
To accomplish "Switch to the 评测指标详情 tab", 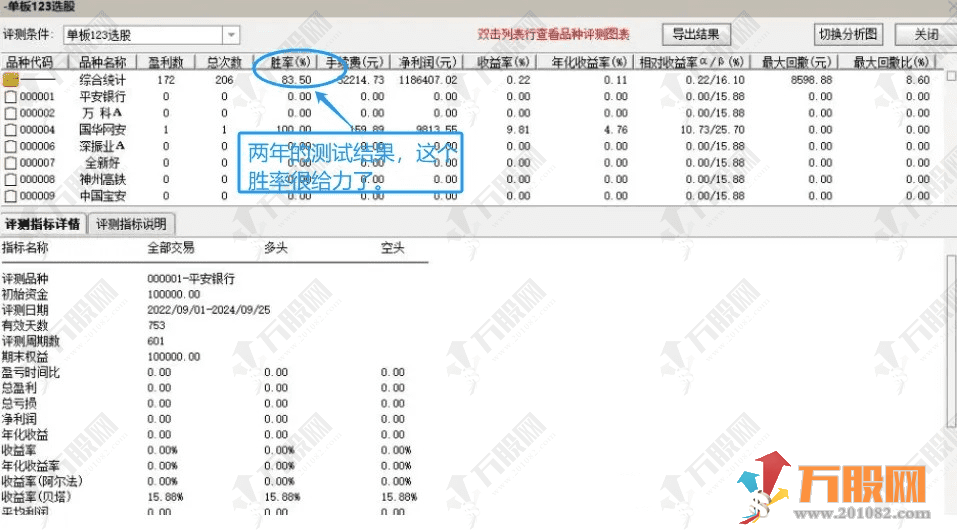I will pyautogui.click(x=43, y=224).
